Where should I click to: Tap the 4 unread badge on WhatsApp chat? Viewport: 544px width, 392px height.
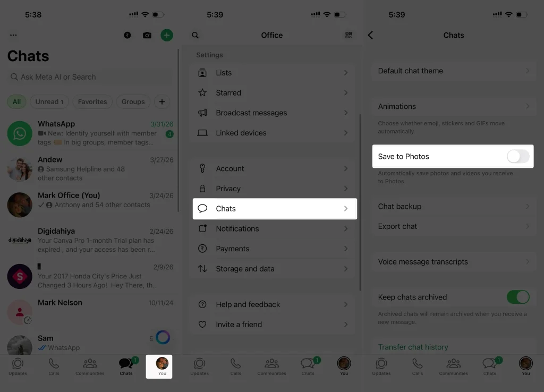coord(169,134)
